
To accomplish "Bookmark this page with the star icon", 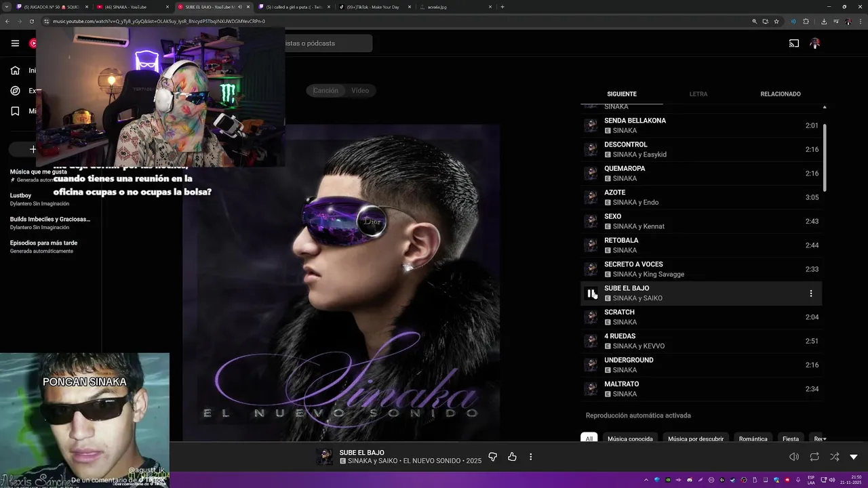I will tap(776, 21).
